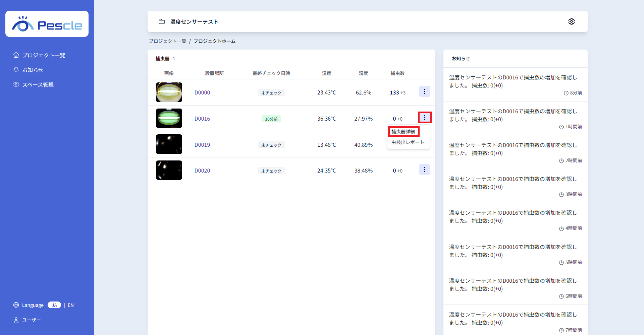Open the three-dot menu for D0020
The image size is (644, 335).
coord(424,170)
